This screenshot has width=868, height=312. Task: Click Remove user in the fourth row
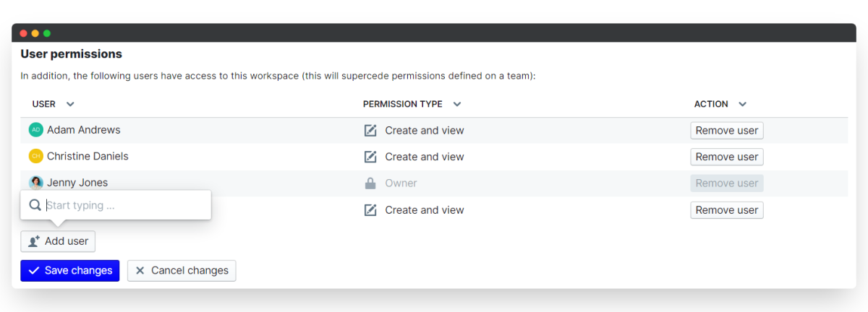tap(726, 210)
